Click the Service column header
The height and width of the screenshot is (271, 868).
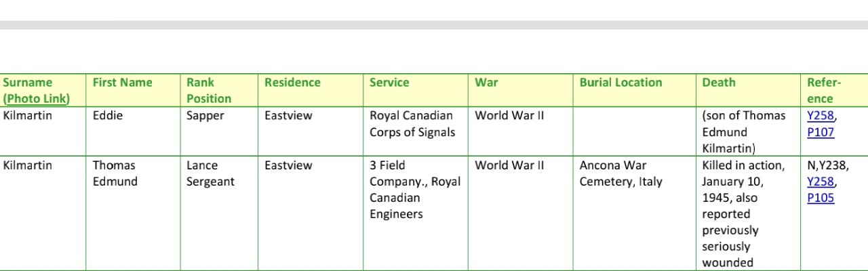[x=389, y=83]
